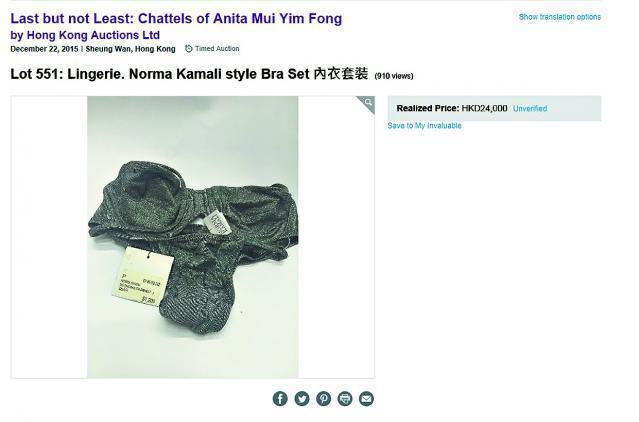Print this lot page
The width and height of the screenshot is (639, 422).
click(345, 398)
